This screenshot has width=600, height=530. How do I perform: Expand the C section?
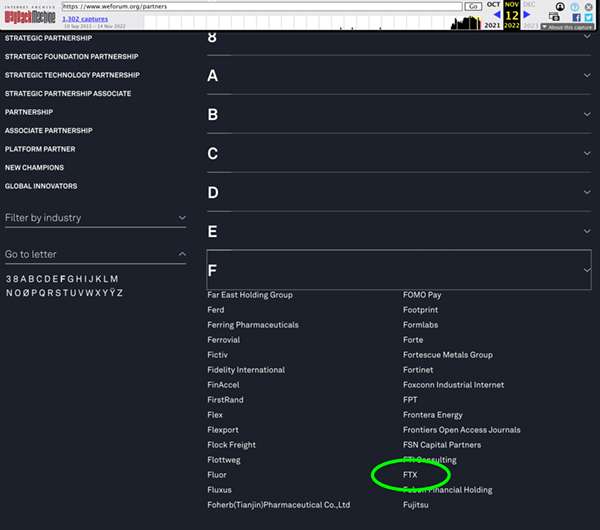tap(399, 153)
